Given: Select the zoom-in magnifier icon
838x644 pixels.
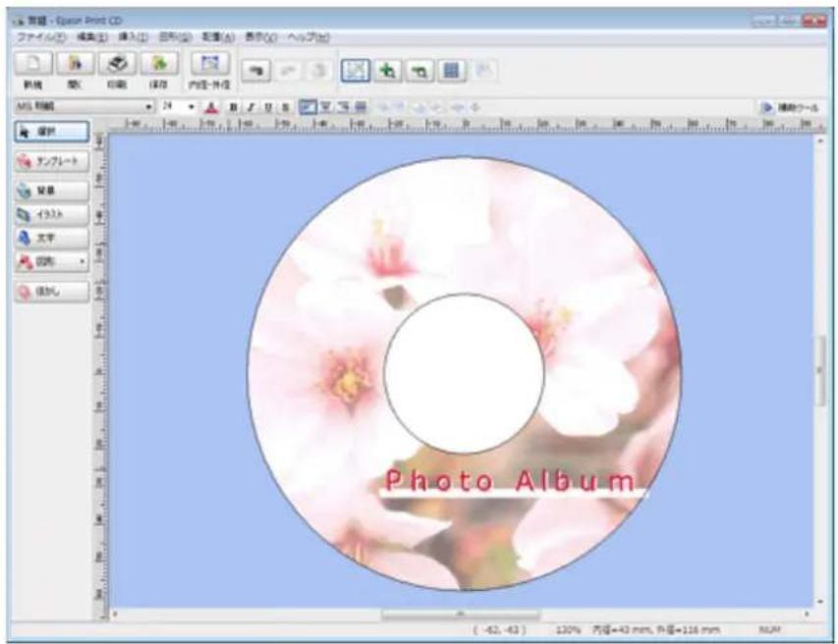Looking at the screenshot, I should (x=386, y=69).
